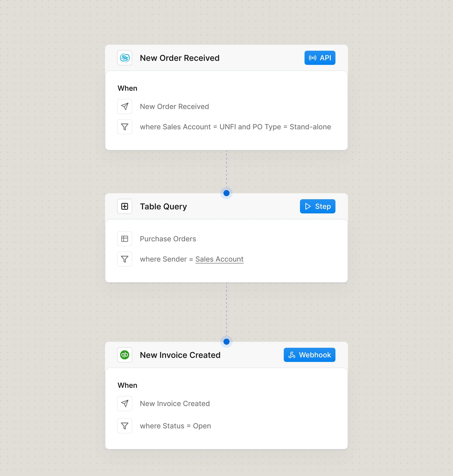453x476 pixels.
Task: Select the connection dot above Table Query
Action: [x=226, y=193]
